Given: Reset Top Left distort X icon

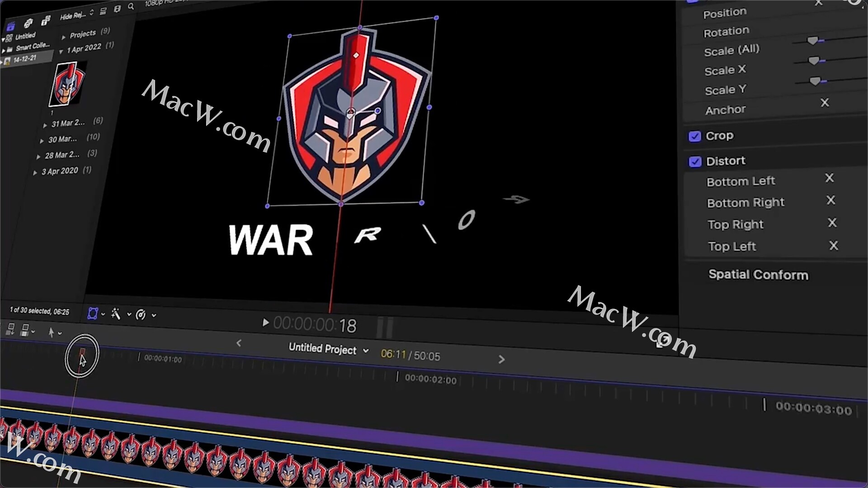Looking at the screenshot, I should (x=834, y=245).
